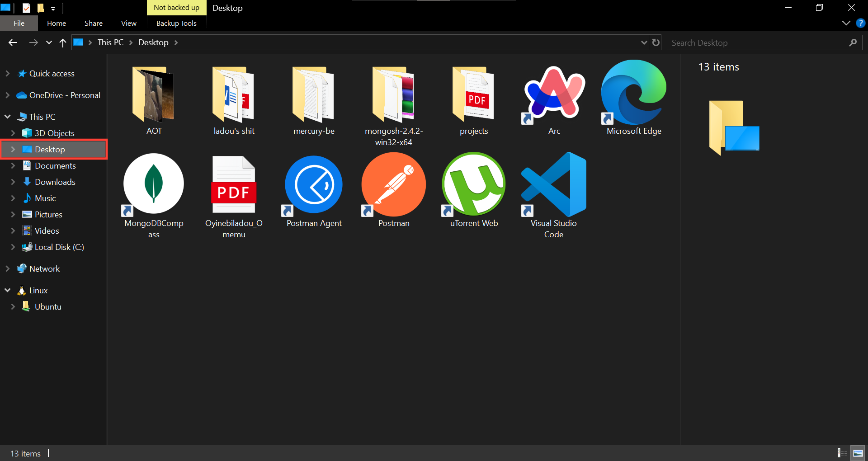This screenshot has height=461, width=868.
Task: Select Desktop in the navigation pane
Action: [x=54, y=149]
